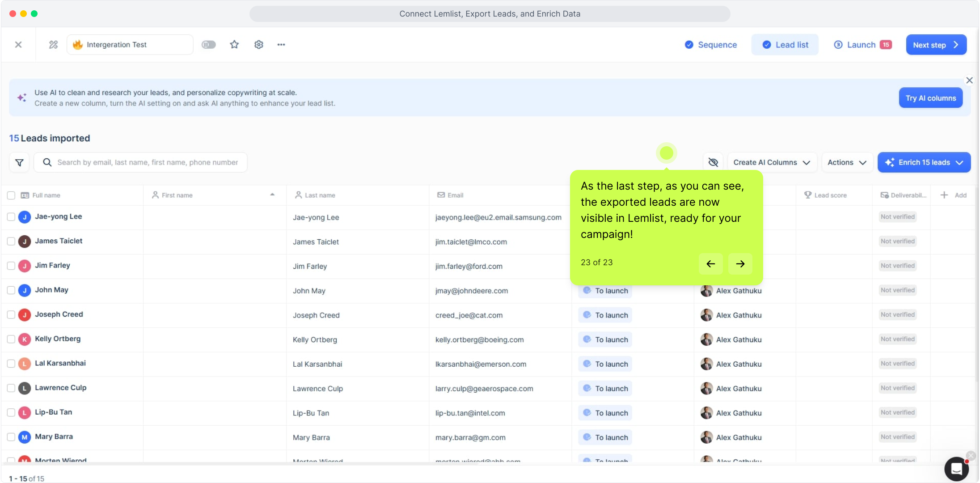Open Lawrence Culp lead name
The width and height of the screenshot is (980, 483).
pos(61,388)
